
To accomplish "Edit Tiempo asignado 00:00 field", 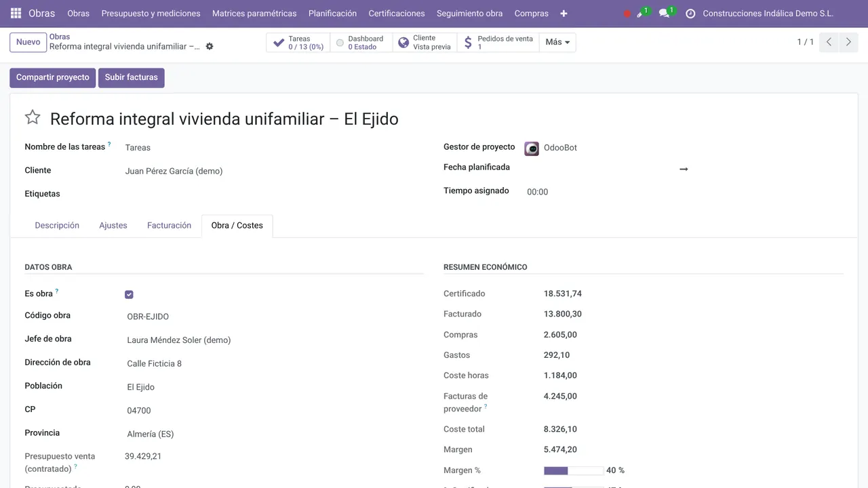I will click(537, 192).
